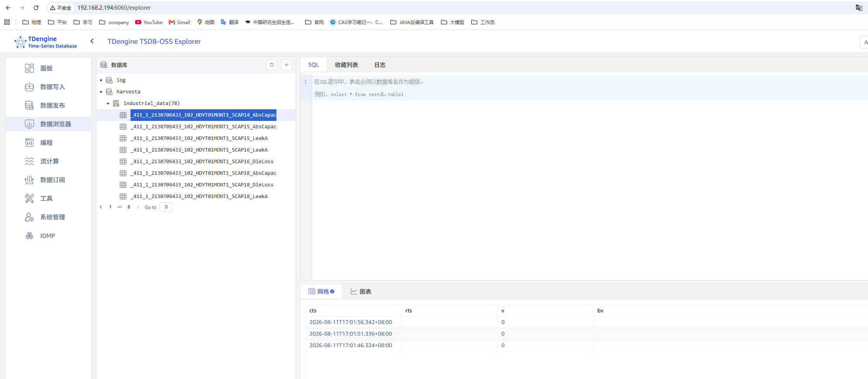Viewport: 868px width, 379px height.
Task: Jump to page 1 of tables
Action: coord(110,207)
